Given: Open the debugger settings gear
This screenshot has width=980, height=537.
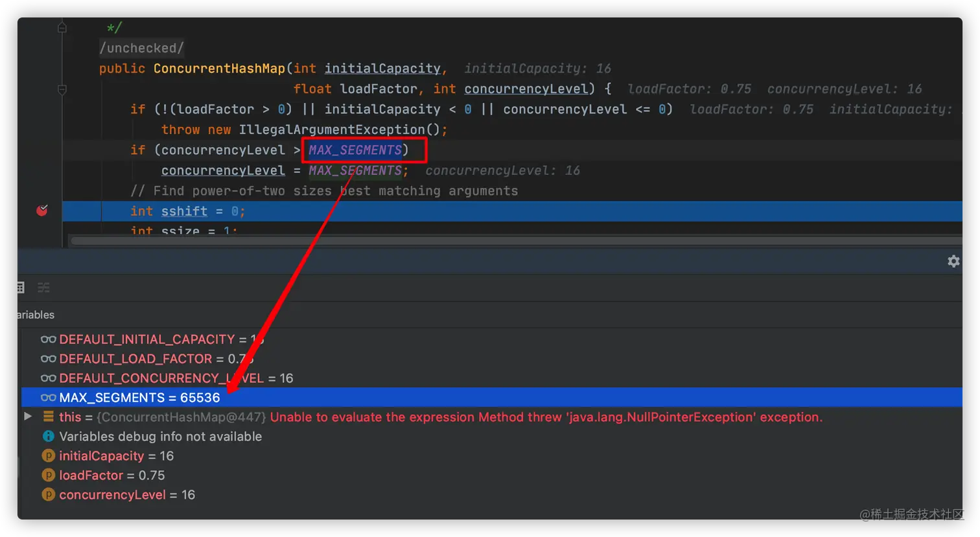Looking at the screenshot, I should pos(953,261).
